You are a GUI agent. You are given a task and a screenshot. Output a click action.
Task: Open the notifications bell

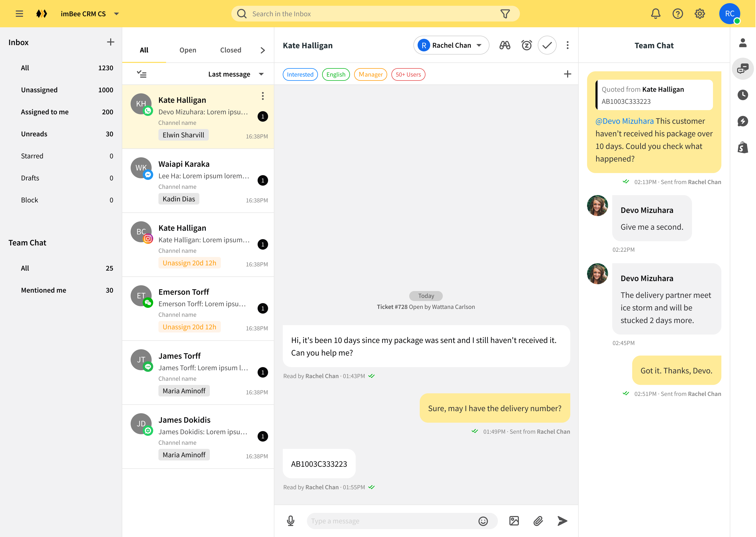pyautogui.click(x=656, y=14)
